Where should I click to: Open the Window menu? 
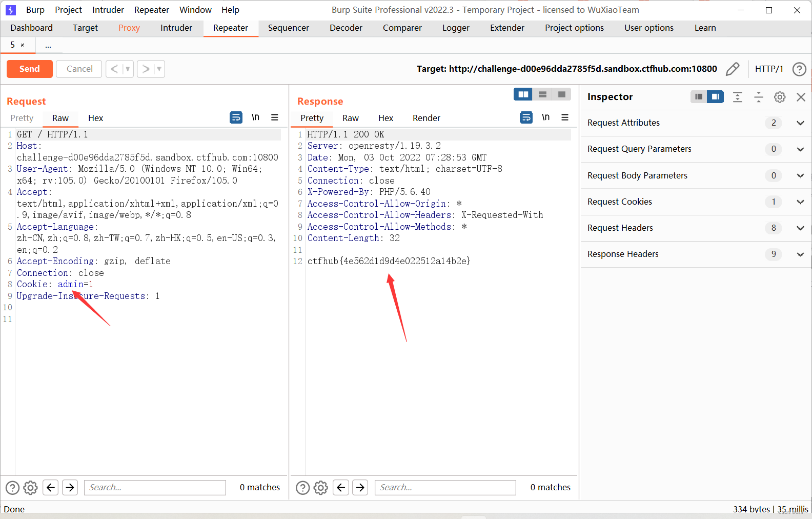point(195,10)
